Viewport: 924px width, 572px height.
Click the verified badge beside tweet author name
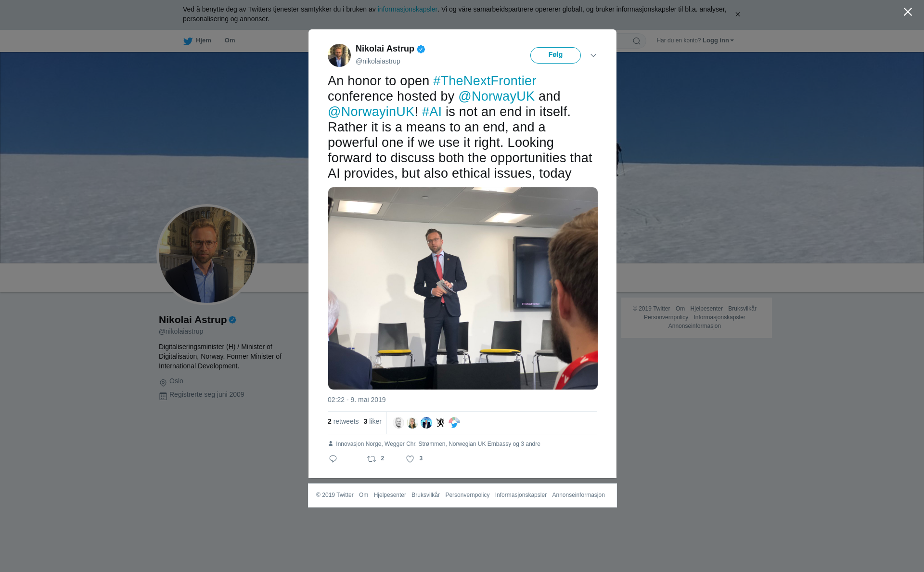[421, 49]
